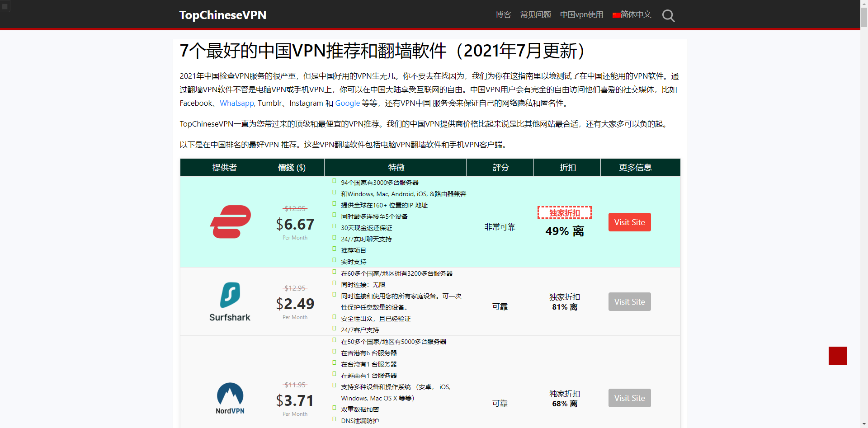This screenshot has width=868, height=428.
Task: Click the ExpressVPN red logo
Action: tap(231, 222)
